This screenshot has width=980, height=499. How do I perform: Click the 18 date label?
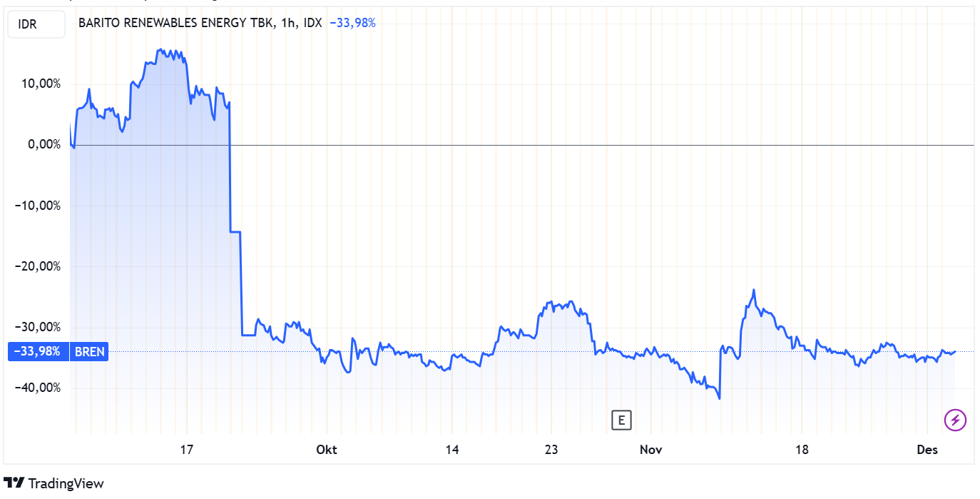802,450
